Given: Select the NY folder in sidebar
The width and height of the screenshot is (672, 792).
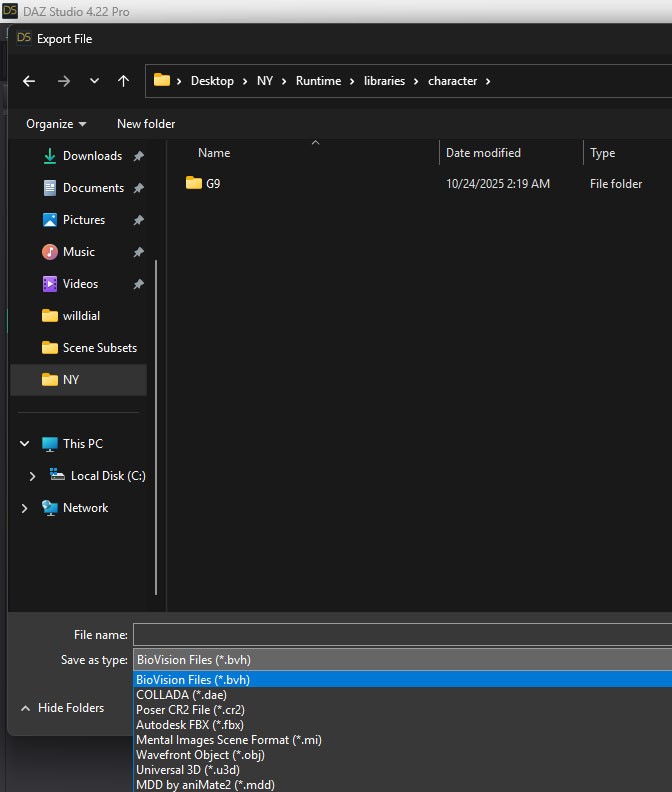Looking at the screenshot, I should click(78, 379).
